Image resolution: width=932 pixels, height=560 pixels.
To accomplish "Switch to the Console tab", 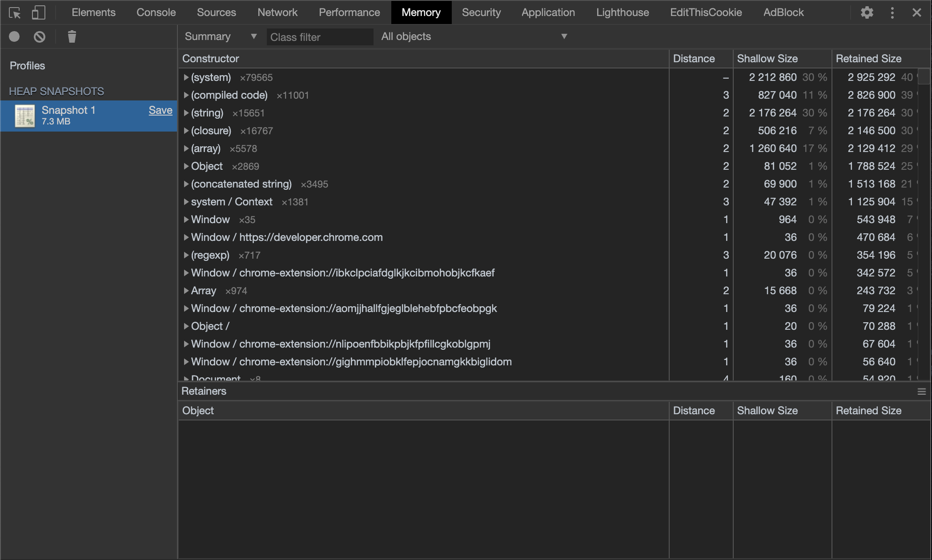I will [156, 12].
